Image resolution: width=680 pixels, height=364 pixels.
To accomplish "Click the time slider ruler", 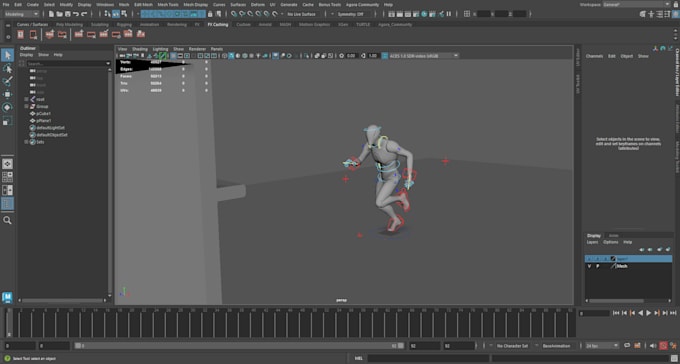I will click(x=291, y=323).
